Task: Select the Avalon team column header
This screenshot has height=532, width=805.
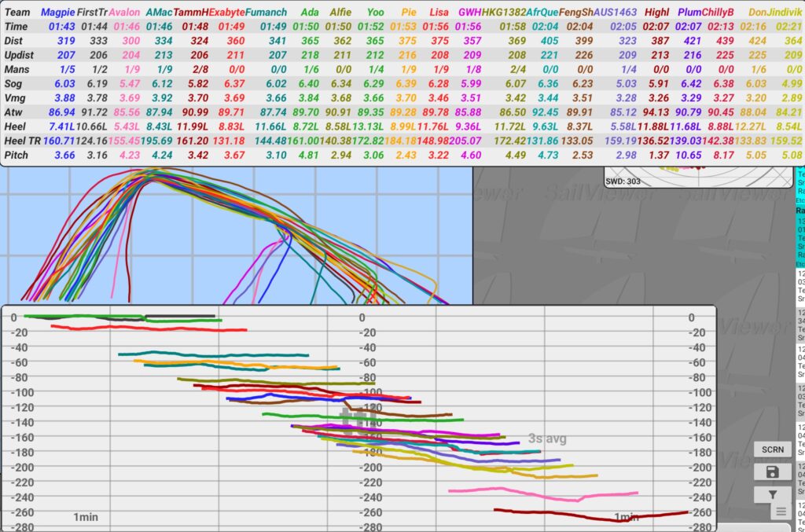Action: (x=124, y=13)
